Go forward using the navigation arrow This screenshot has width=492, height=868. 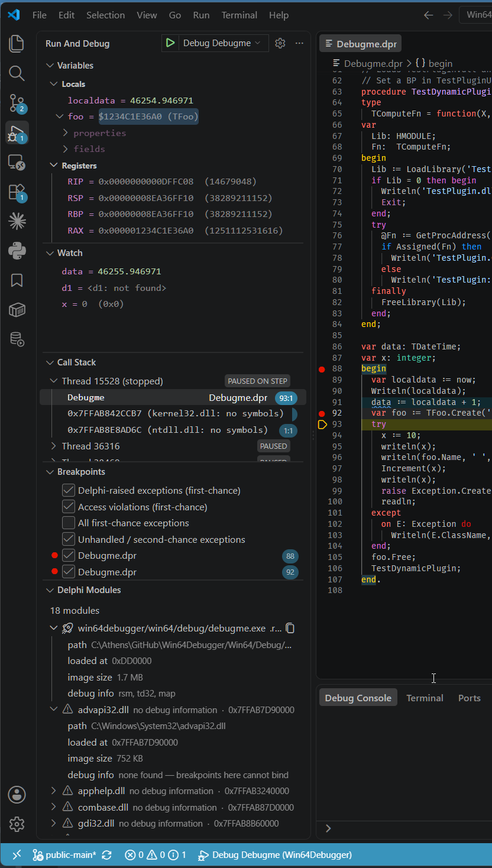[448, 15]
